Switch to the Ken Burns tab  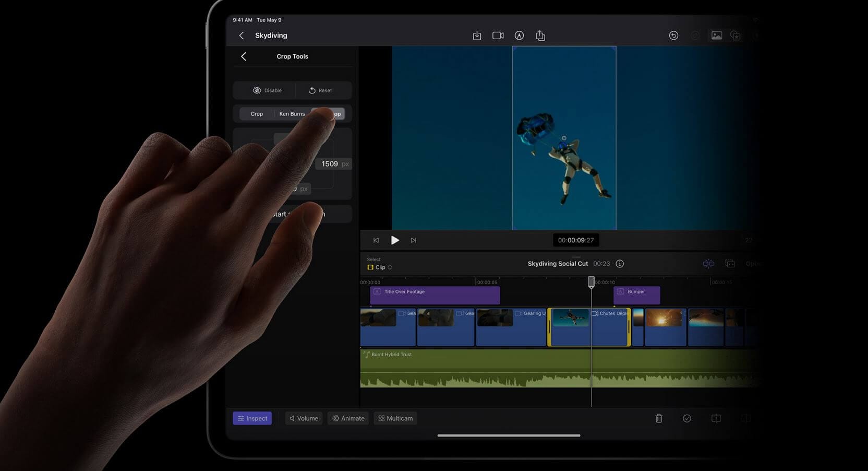pyautogui.click(x=292, y=113)
